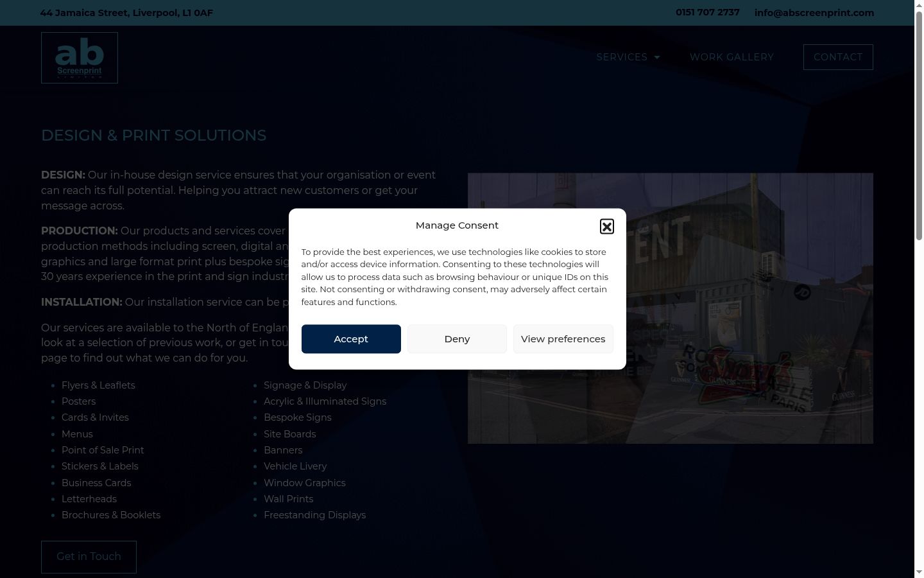Click the Signage & Display list item
This screenshot has width=924, height=578.
[305, 385]
